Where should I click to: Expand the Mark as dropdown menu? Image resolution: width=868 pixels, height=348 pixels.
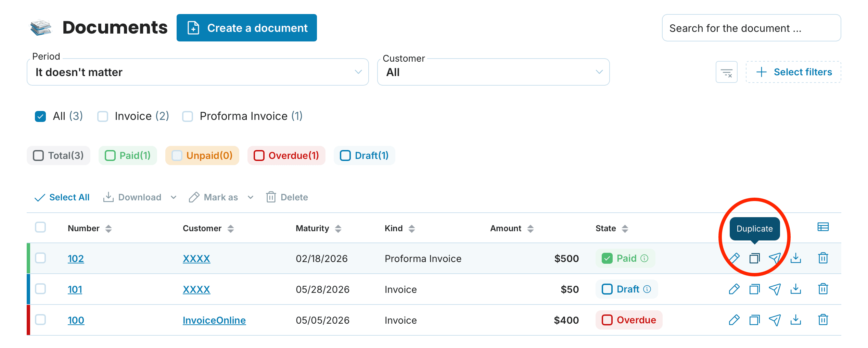click(221, 197)
